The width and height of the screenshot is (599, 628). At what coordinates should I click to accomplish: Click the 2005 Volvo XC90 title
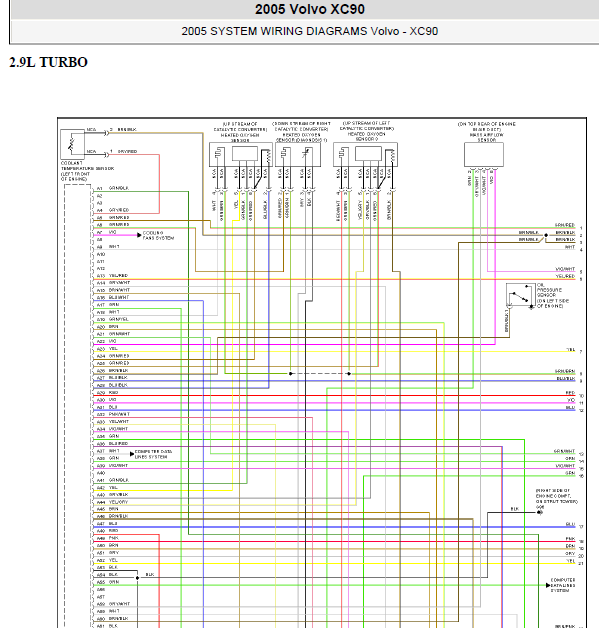[x=310, y=9]
